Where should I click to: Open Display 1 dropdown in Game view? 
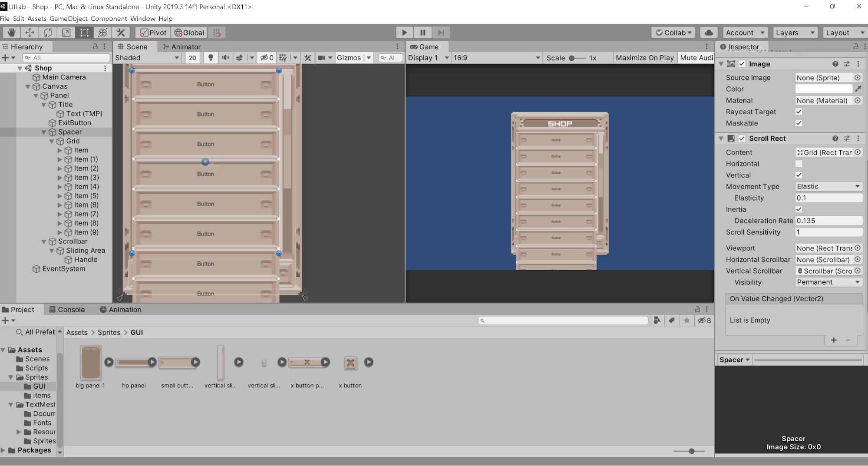(x=428, y=58)
